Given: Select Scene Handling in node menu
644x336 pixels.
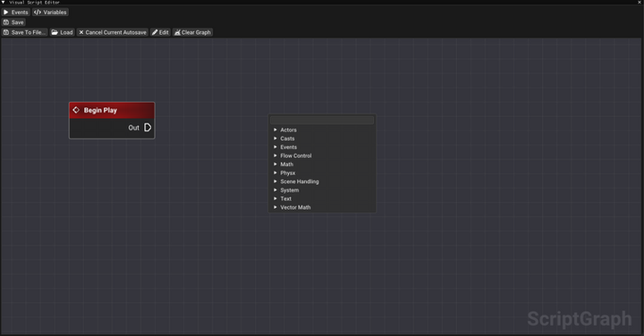Looking at the screenshot, I should coord(300,181).
